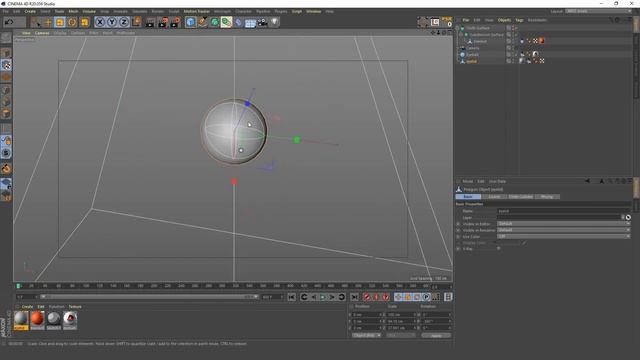The height and width of the screenshot is (360, 640).
Task: Click Render View clapperboard icon
Action: (x=150, y=22)
